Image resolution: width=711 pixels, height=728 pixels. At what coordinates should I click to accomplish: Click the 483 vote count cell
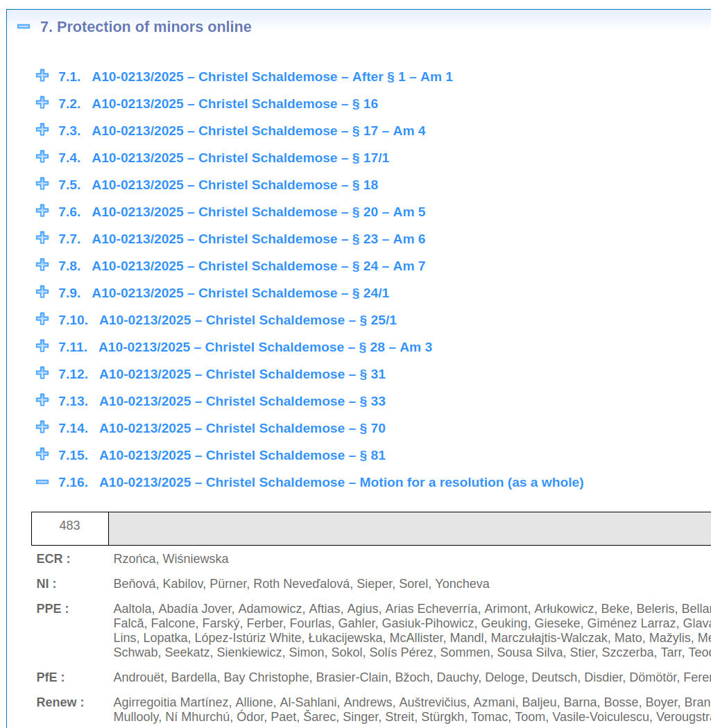70,526
